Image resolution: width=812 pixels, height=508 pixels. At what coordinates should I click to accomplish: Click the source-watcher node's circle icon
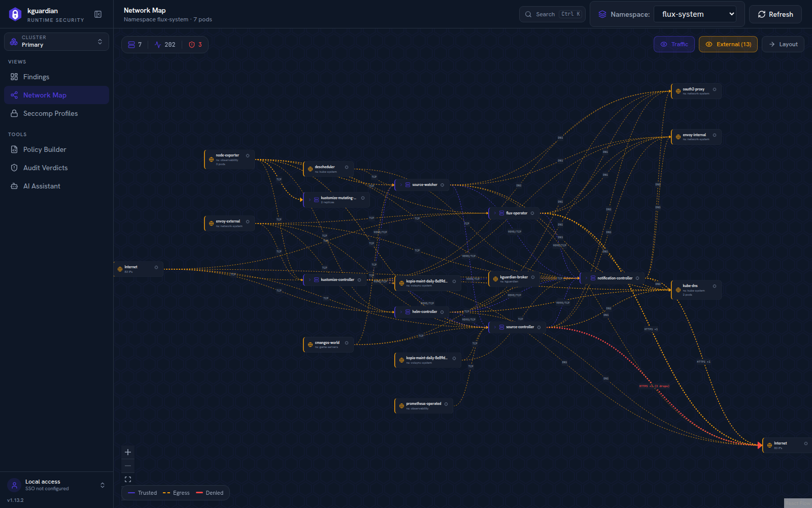pyautogui.click(x=442, y=185)
